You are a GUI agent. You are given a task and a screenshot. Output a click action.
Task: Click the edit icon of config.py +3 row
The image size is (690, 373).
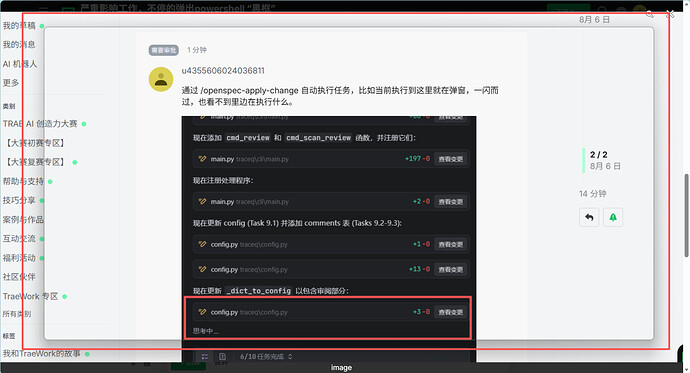click(202, 312)
